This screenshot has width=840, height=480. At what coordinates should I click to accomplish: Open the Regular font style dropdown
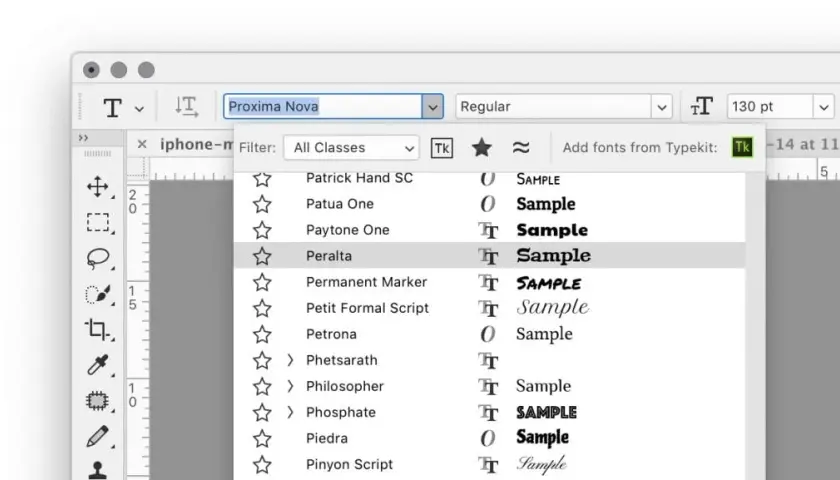point(662,107)
